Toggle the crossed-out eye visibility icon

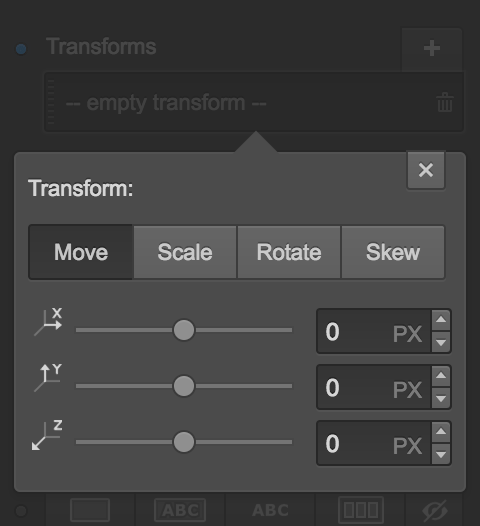point(435,511)
